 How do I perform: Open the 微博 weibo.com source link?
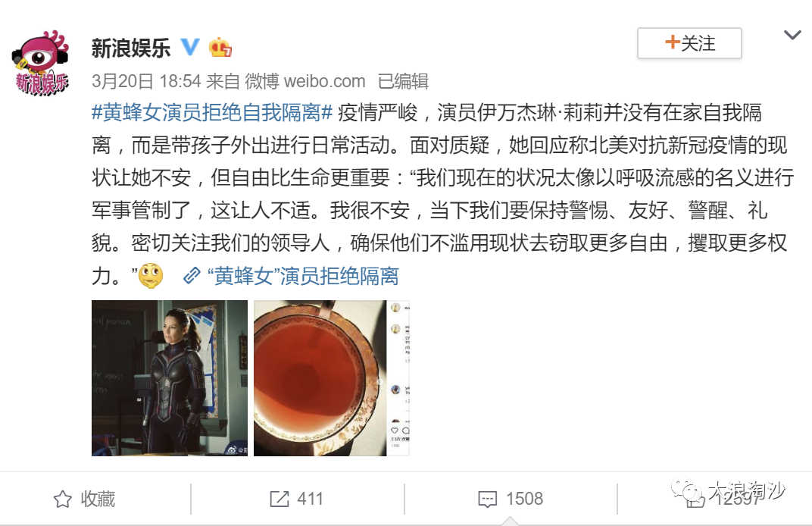pos(305,81)
